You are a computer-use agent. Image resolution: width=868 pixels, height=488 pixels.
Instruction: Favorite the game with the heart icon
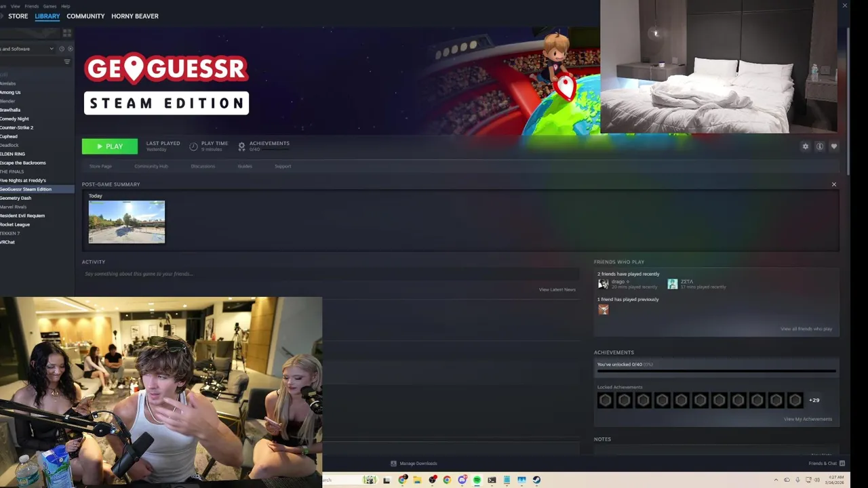(x=833, y=146)
